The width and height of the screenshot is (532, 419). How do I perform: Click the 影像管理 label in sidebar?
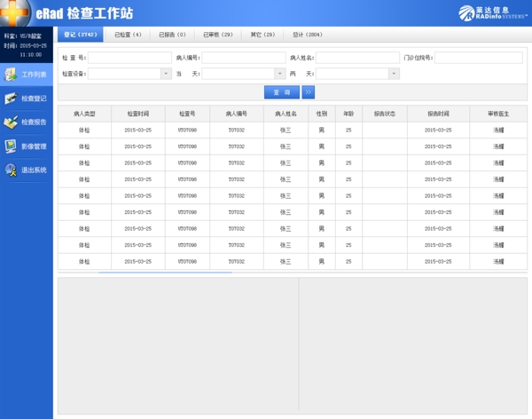pyautogui.click(x=34, y=146)
